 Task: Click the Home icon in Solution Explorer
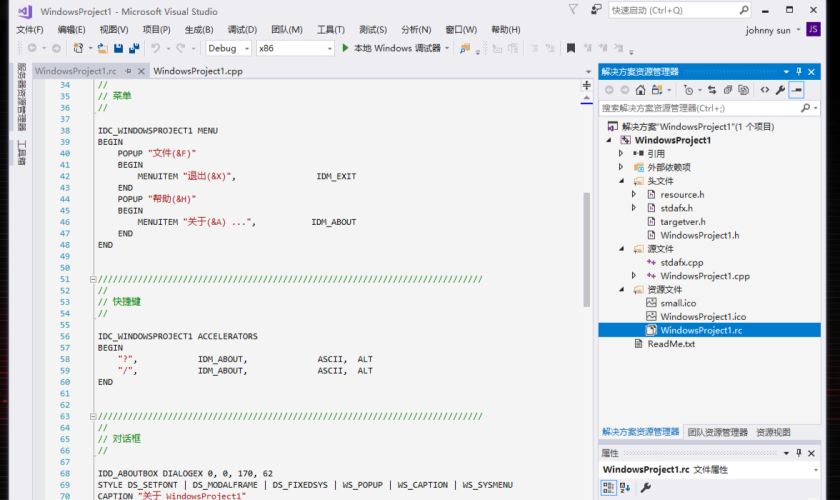(640, 90)
